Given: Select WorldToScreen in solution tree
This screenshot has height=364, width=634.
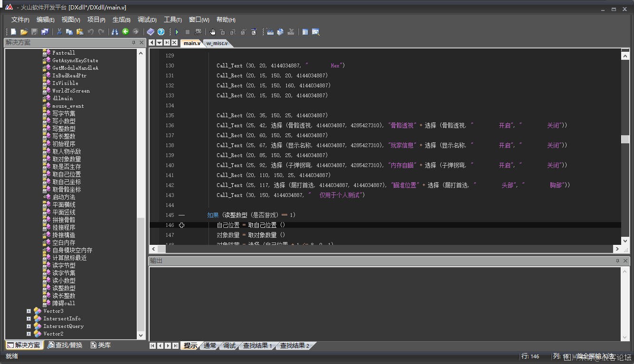Looking at the screenshot, I should click(71, 91).
